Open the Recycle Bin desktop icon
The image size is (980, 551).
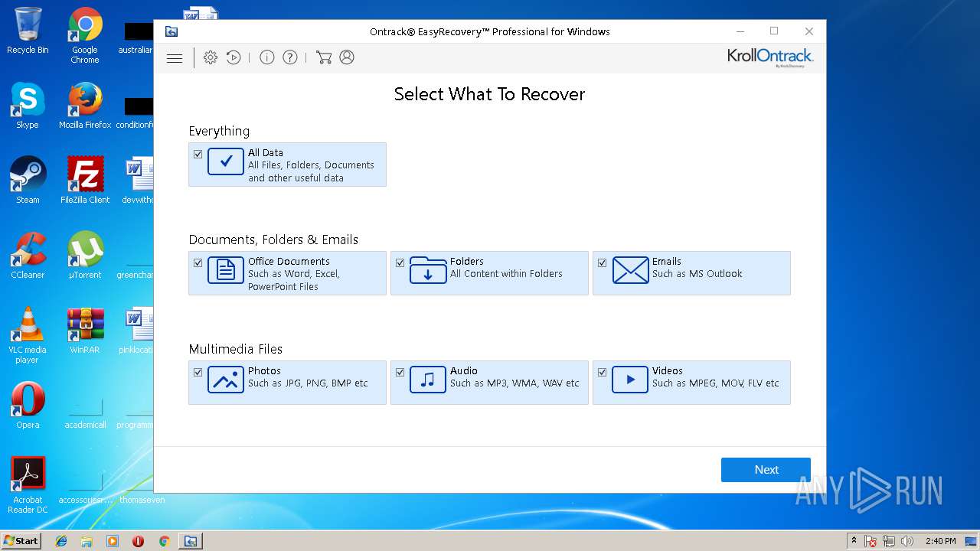point(28,31)
